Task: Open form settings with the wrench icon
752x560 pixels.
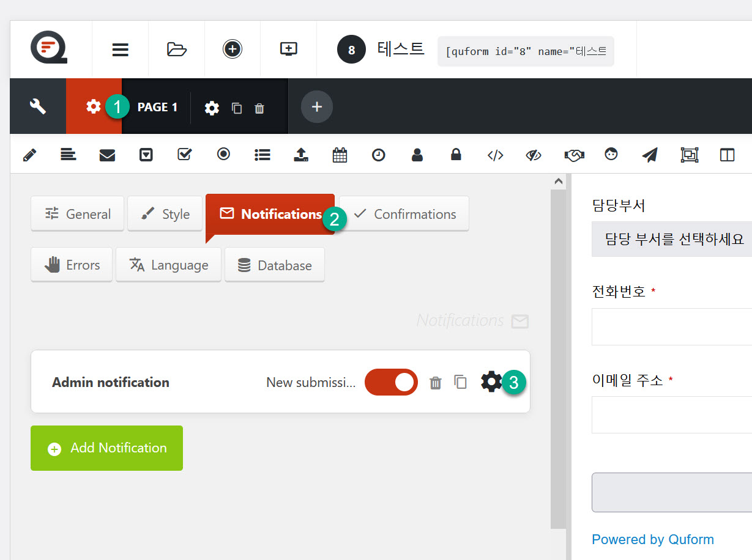Action: click(37, 106)
